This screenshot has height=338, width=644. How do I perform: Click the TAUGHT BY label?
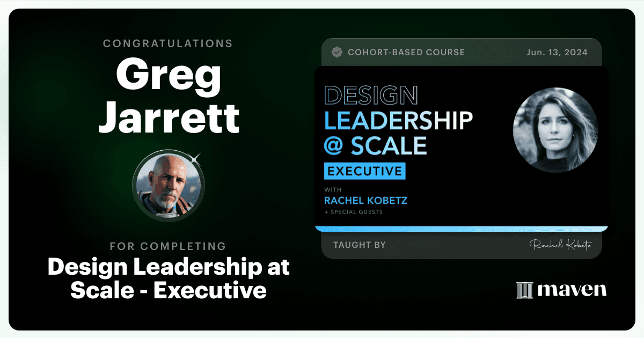click(x=360, y=245)
